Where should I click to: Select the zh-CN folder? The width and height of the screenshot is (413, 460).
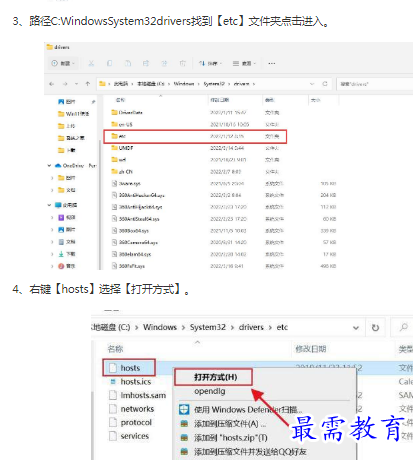coord(122,171)
